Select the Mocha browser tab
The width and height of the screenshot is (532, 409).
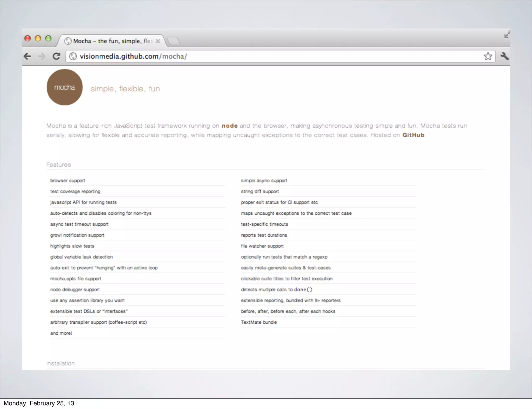(x=109, y=41)
